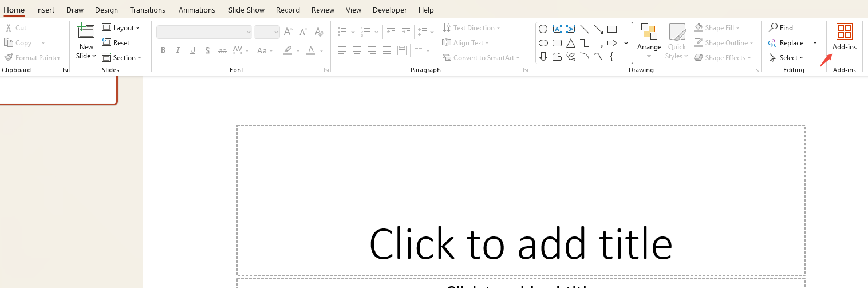Select the Elbow Connector shape
This screenshot has height=288, width=868.
pos(585,43)
